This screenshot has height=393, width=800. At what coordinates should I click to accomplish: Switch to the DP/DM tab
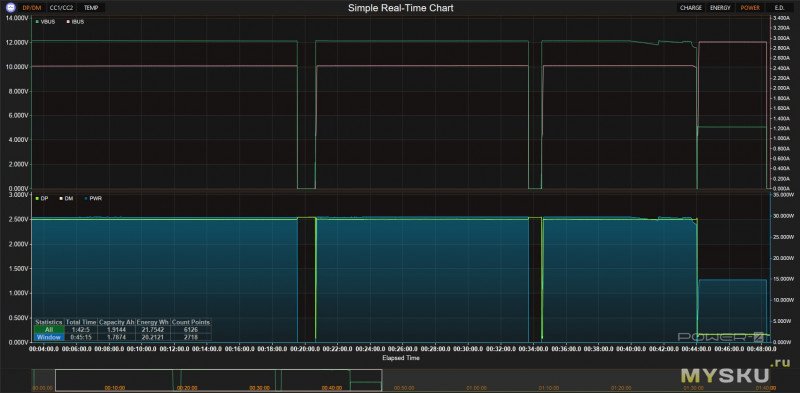[x=32, y=8]
